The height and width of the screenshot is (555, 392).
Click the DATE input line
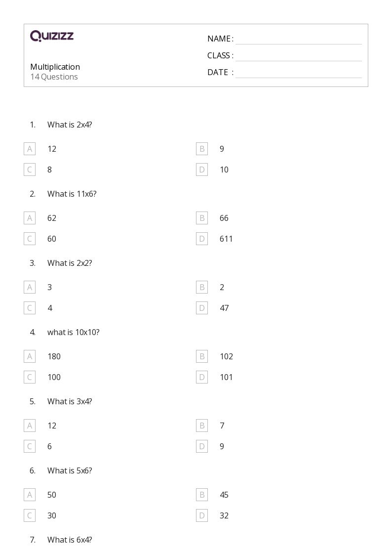[299, 72]
